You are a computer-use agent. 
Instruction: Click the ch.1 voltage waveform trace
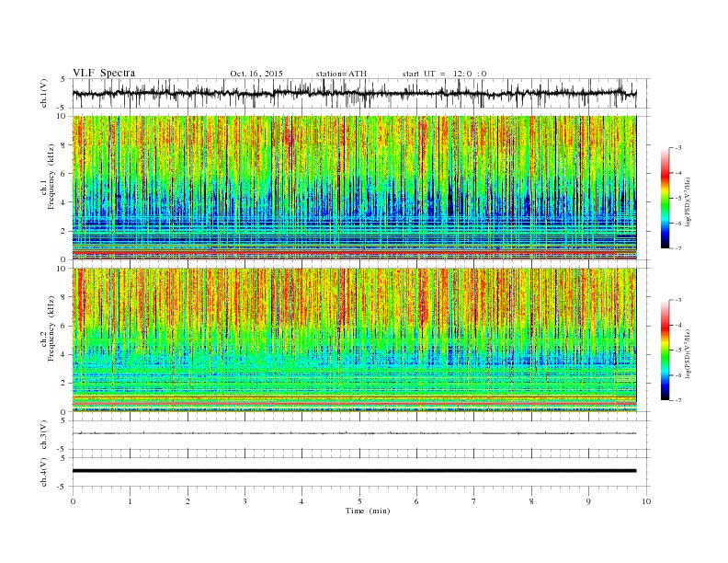(x=354, y=93)
